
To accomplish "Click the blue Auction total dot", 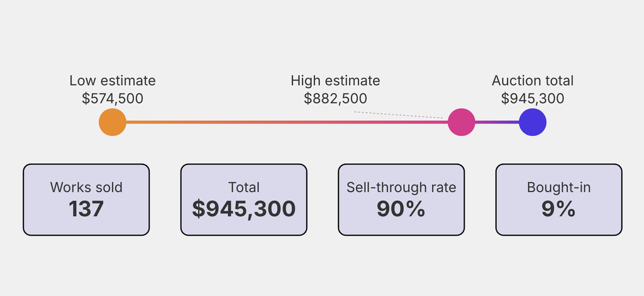I will tap(533, 122).
